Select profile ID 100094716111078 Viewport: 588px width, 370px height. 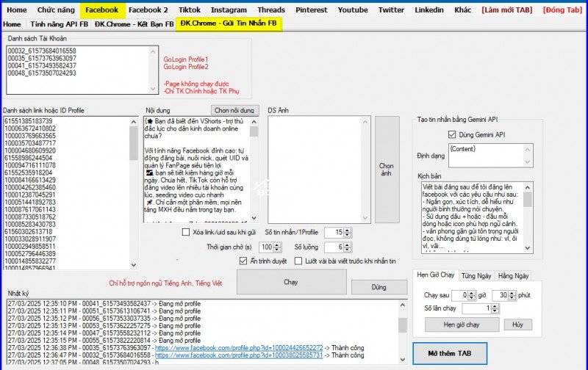tap(30, 165)
